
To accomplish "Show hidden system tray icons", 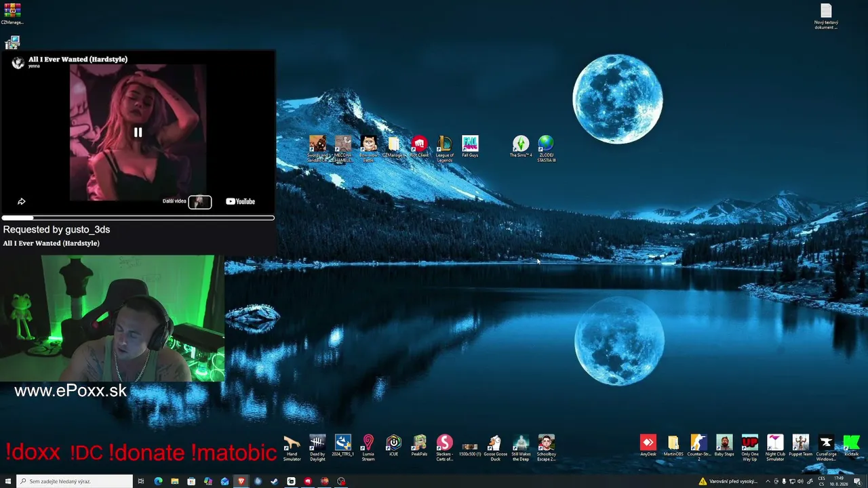I will click(768, 481).
